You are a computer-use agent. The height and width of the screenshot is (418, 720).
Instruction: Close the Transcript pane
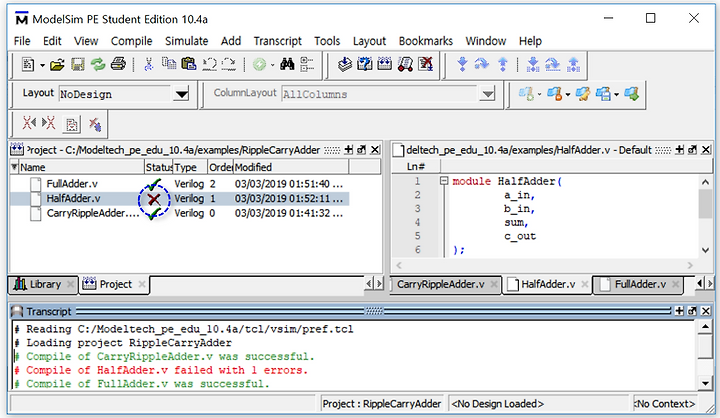click(x=706, y=311)
